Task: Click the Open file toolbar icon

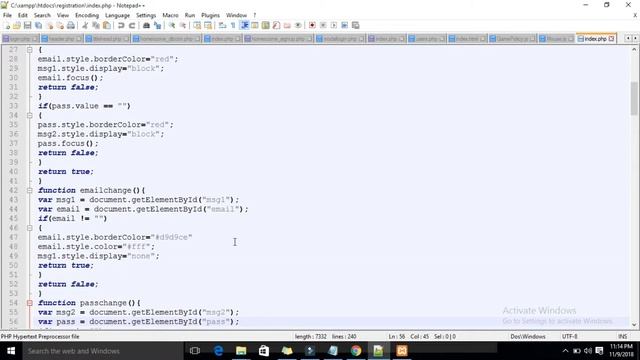Action: point(17,25)
